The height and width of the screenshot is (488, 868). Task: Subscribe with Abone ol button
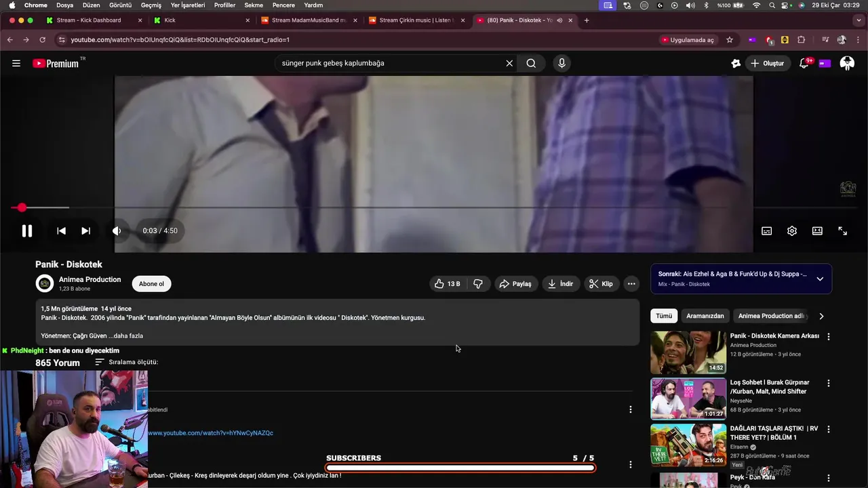pos(151,284)
